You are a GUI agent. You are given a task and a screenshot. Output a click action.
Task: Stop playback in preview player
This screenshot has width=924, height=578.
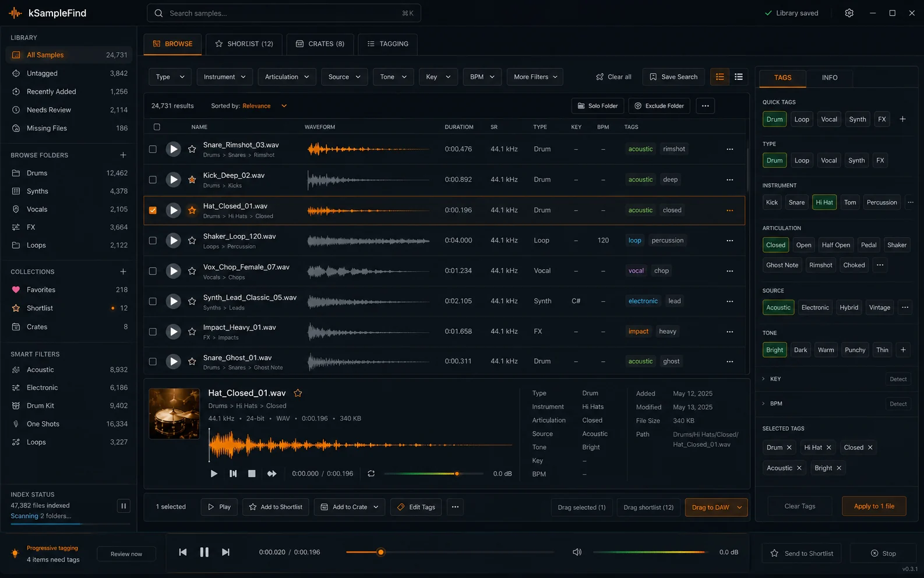click(x=252, y=474)
